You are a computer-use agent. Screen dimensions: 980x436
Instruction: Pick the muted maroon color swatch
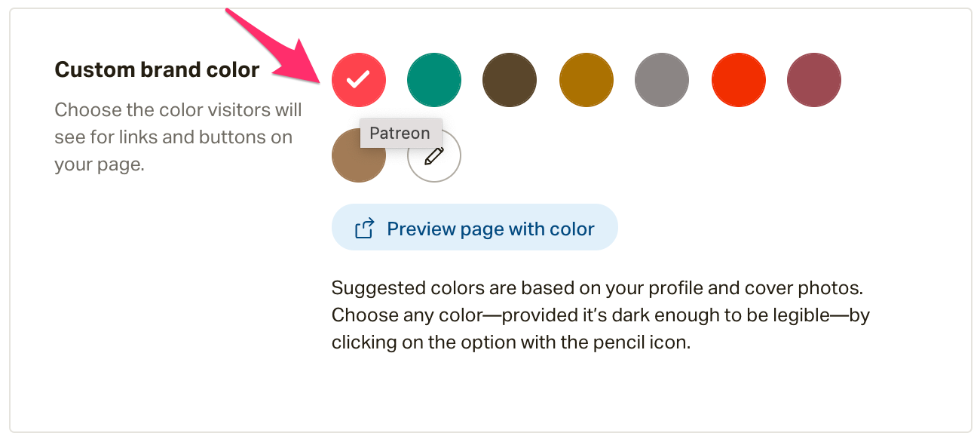click(x=814, y=79)
